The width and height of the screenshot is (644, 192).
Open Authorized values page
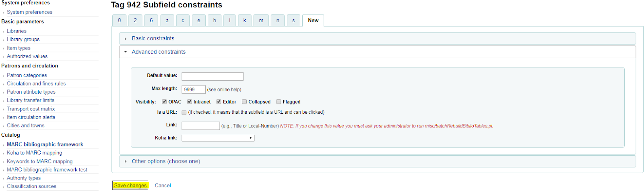(x=27, y=56)
